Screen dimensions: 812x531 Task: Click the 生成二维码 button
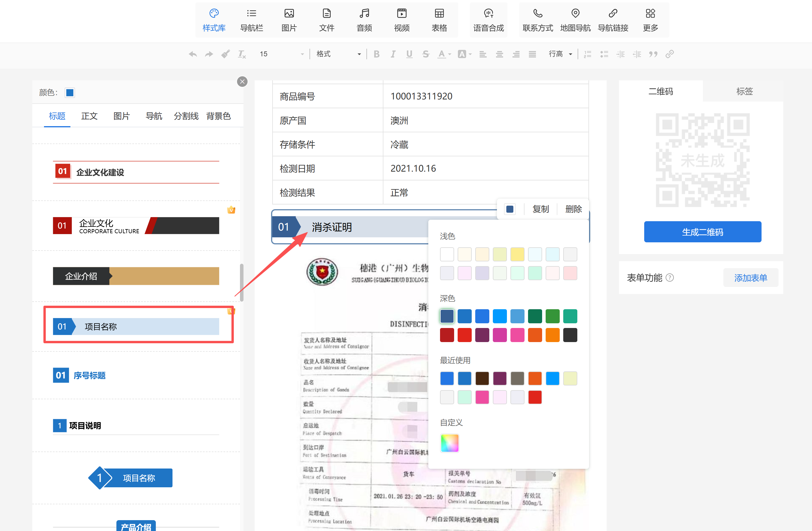[702, 232]
